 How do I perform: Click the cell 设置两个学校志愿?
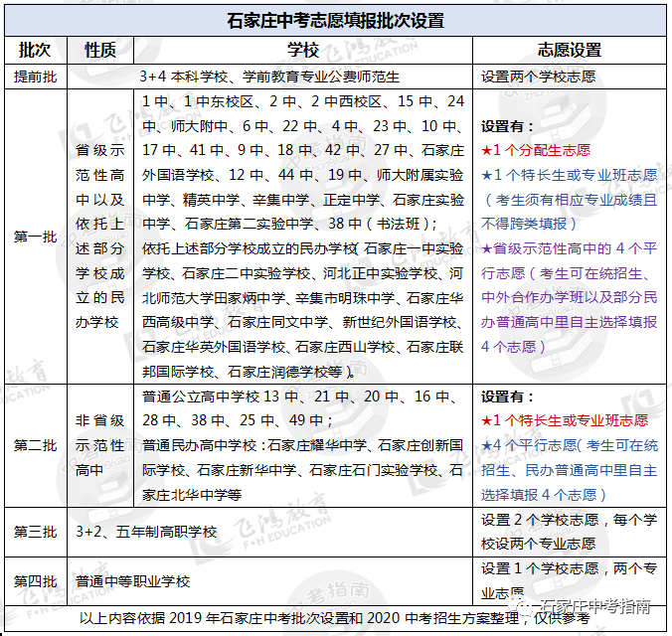538,77
